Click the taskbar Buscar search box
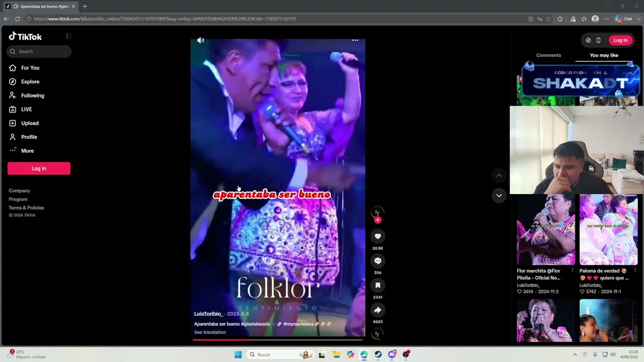The height and width of the screenshot is (362, 644). tap(280, 354)
